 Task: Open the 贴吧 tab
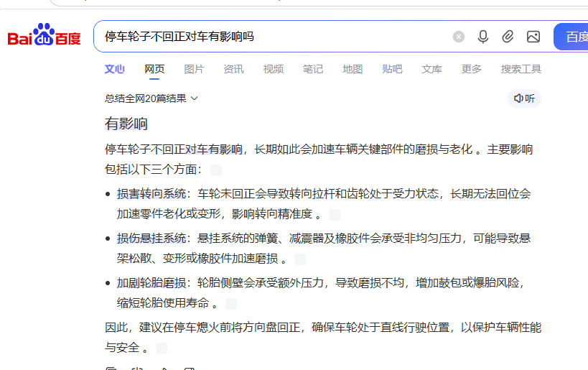392,69
